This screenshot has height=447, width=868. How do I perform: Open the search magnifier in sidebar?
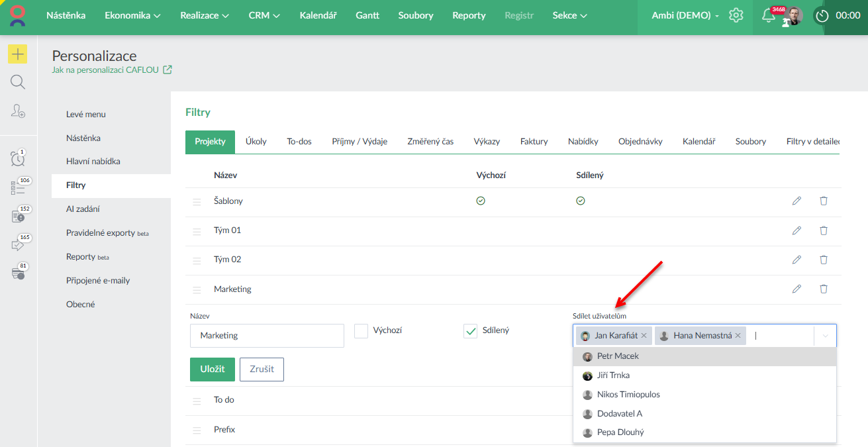(18, 82)
